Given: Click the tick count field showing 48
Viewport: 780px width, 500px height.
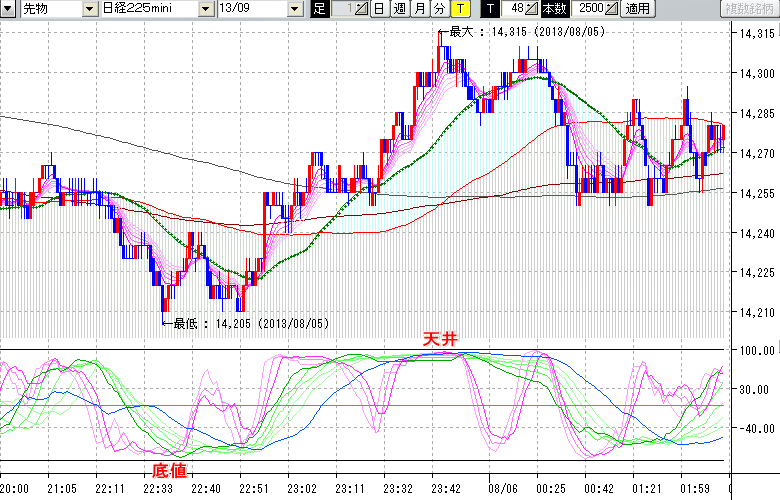Looking at the screenshot, I should click(514, 9).
